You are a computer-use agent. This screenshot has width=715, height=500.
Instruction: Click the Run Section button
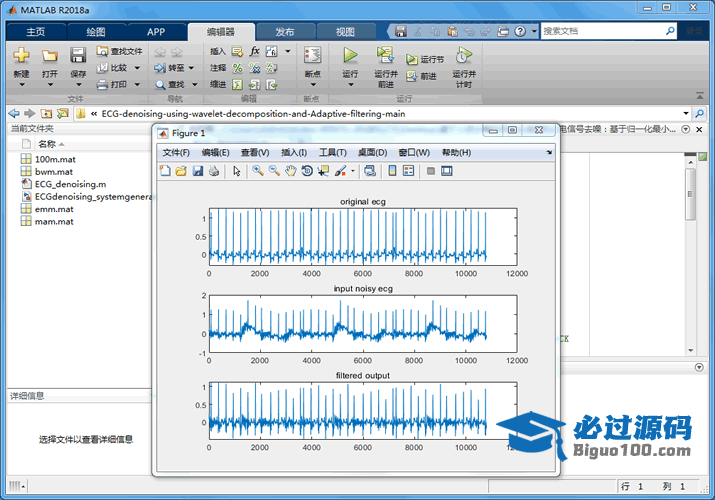(425, 59)
